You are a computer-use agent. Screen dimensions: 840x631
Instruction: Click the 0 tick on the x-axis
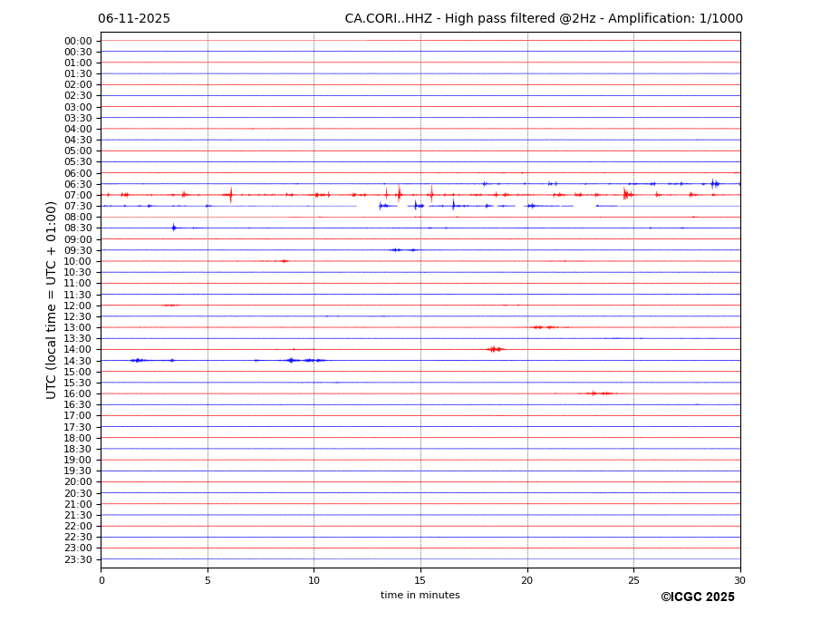point(101,579)
